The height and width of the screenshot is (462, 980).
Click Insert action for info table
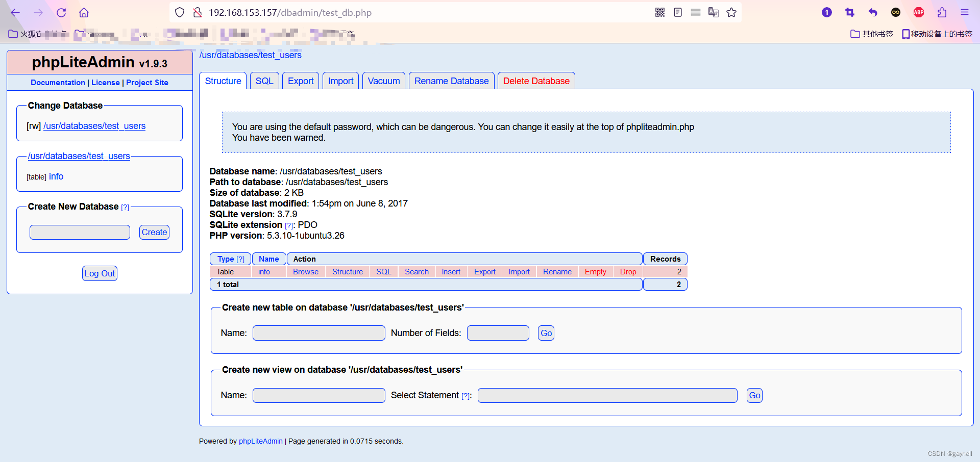pyautogui.click(x=451, y=272)
